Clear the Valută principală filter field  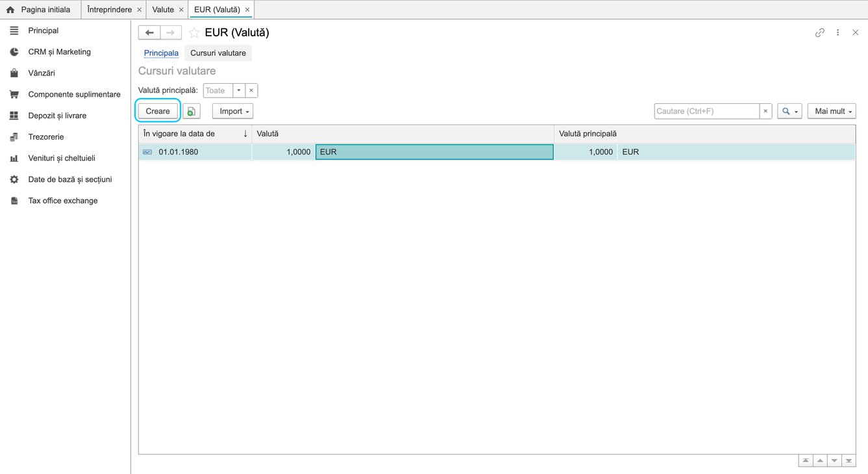(251, 91)
